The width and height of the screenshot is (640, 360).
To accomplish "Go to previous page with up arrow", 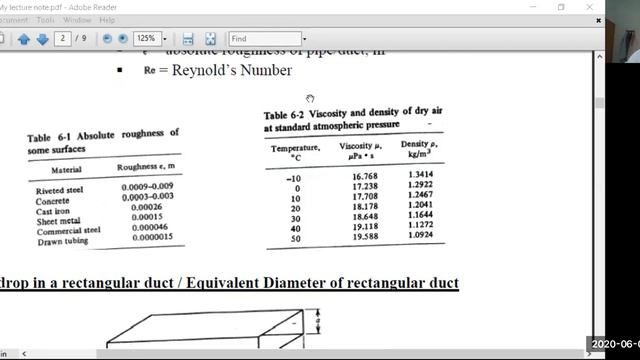I will pyautogui.click(x=24, y=39).
